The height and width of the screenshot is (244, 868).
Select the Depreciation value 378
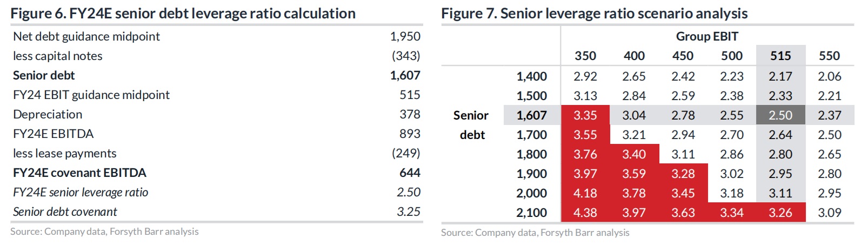[410, 114]
